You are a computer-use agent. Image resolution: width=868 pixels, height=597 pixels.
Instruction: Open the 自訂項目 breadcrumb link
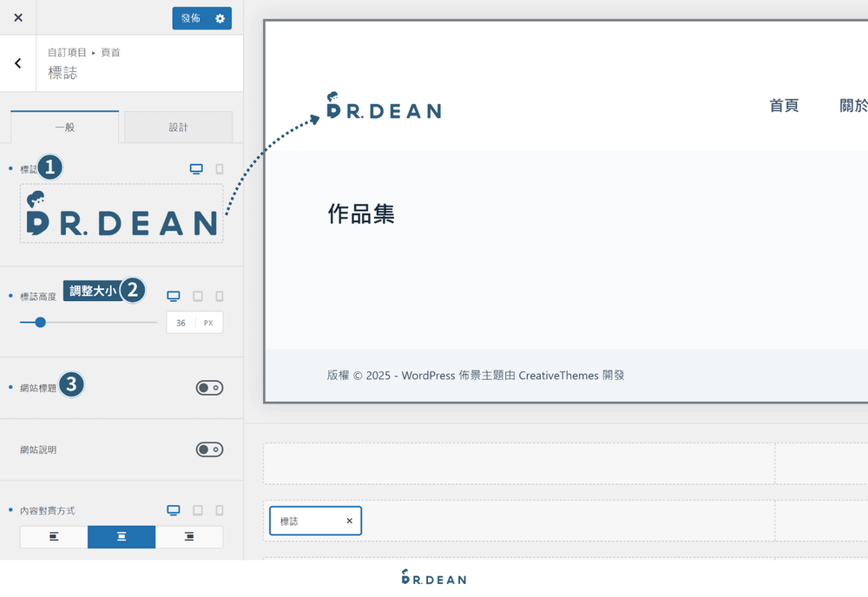point(67,52)
